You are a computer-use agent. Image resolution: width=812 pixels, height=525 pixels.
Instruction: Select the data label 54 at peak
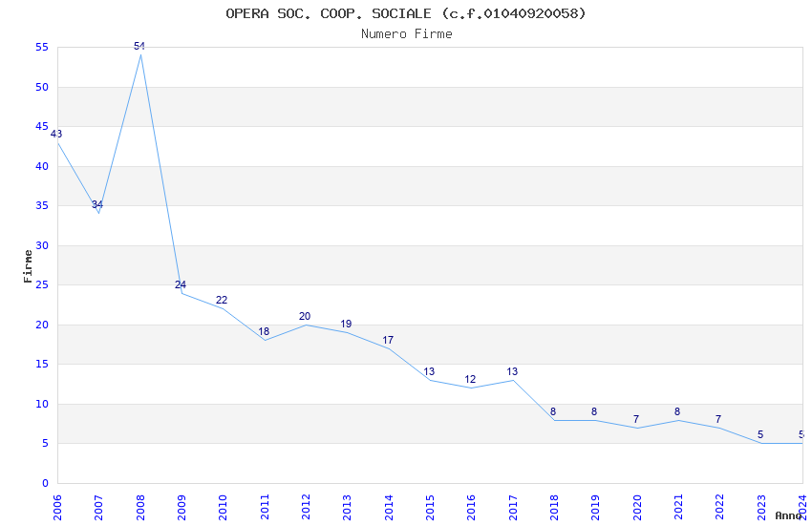pos(139,46)
